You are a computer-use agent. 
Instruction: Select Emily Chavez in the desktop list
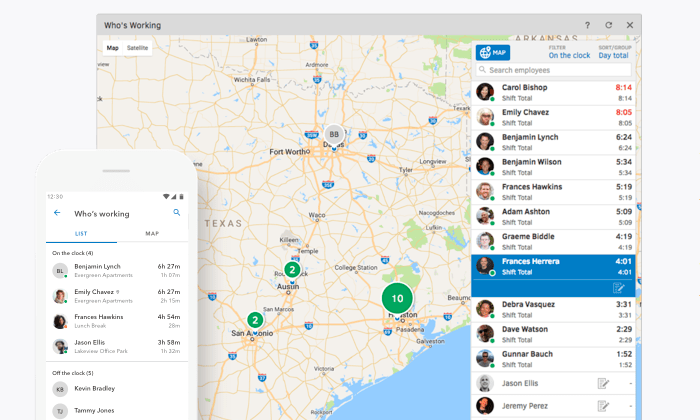554,117
